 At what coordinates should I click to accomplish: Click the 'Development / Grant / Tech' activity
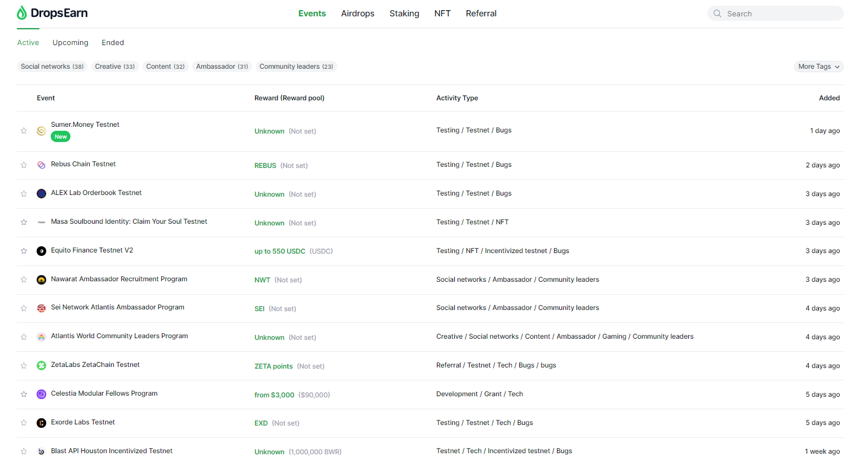(480, 394)
